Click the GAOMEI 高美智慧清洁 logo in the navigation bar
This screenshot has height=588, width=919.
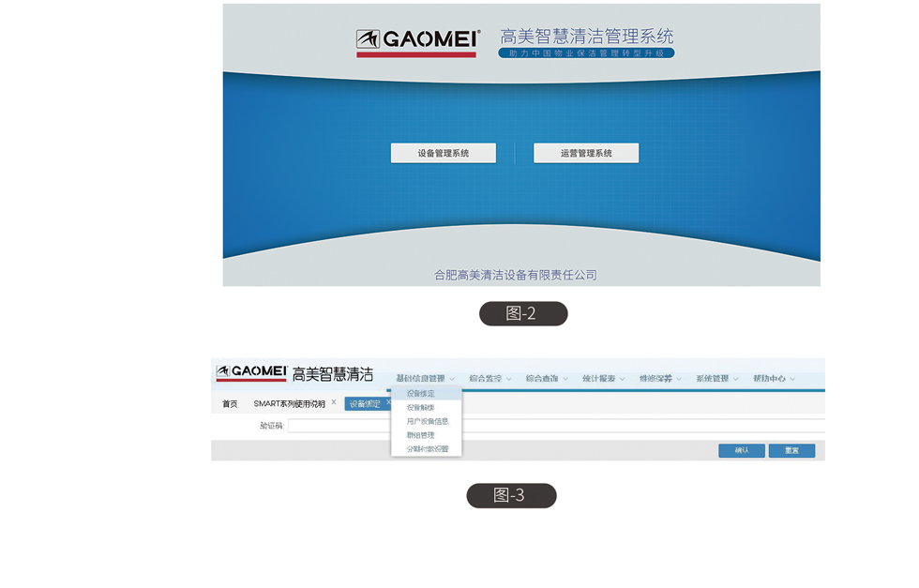pyautogui.click(x=294, y=373)
